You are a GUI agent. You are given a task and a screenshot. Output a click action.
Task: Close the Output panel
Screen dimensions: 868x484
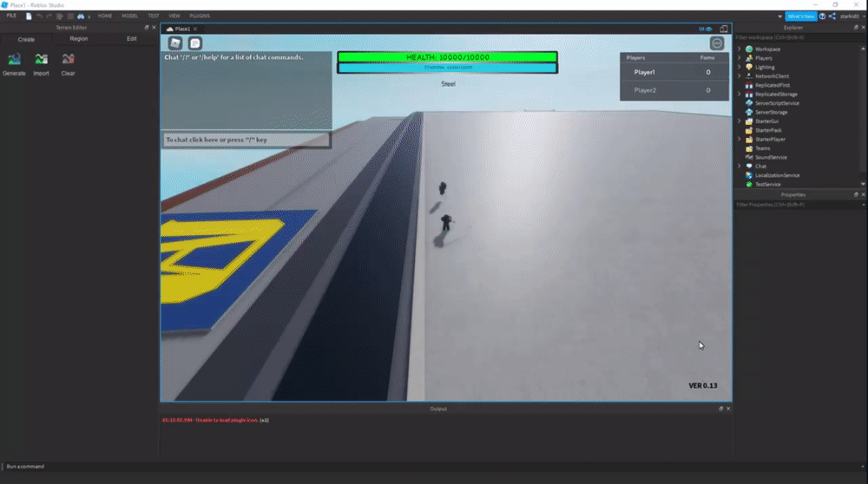coord(728,409)
